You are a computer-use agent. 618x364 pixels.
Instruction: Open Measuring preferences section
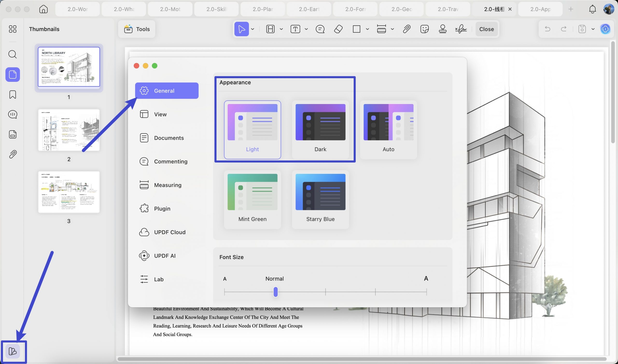[x=167, y=185]
